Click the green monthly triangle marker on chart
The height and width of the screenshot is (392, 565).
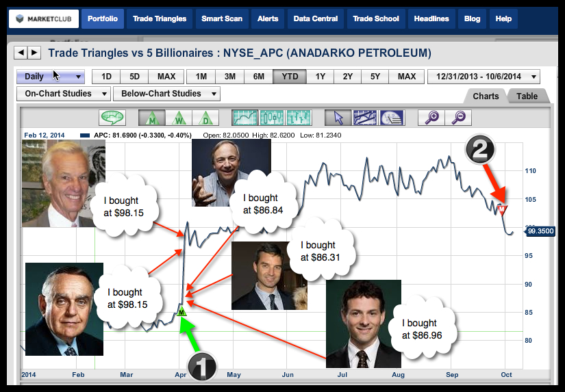(181, 312)
